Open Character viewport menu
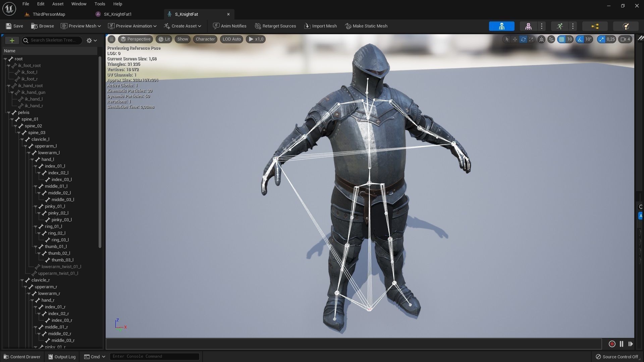Image resolution: width=644 pixels, height=362 pixels. pyautogui.click(x=205, y=39)
